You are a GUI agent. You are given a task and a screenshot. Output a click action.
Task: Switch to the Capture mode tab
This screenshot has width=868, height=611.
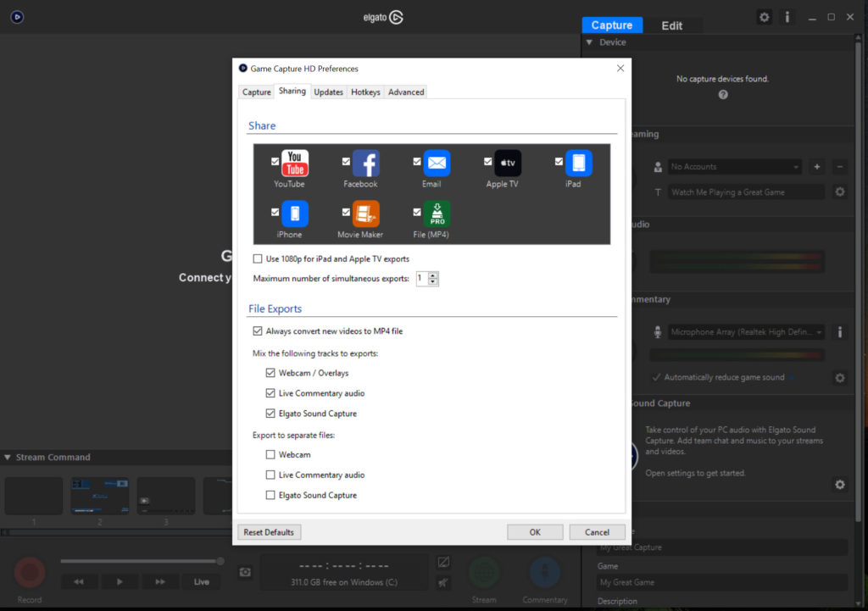click(x=612, y=25)
